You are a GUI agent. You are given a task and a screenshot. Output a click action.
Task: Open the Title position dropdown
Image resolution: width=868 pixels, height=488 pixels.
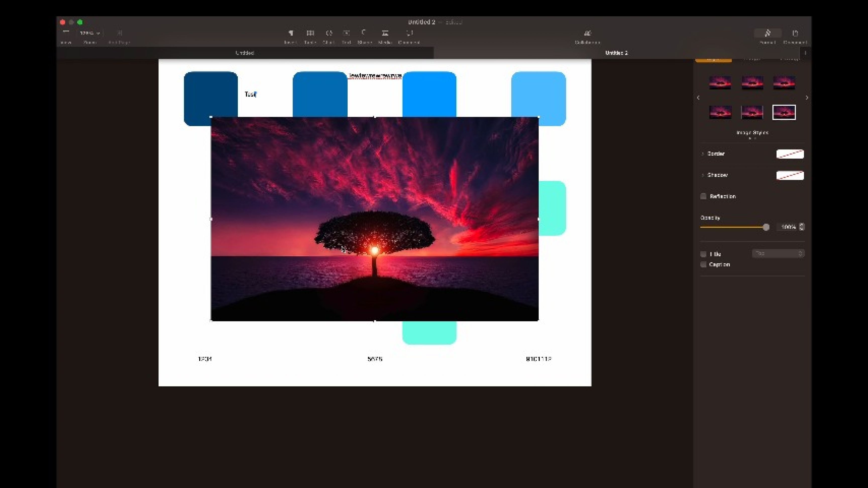[x=778, y=254]
